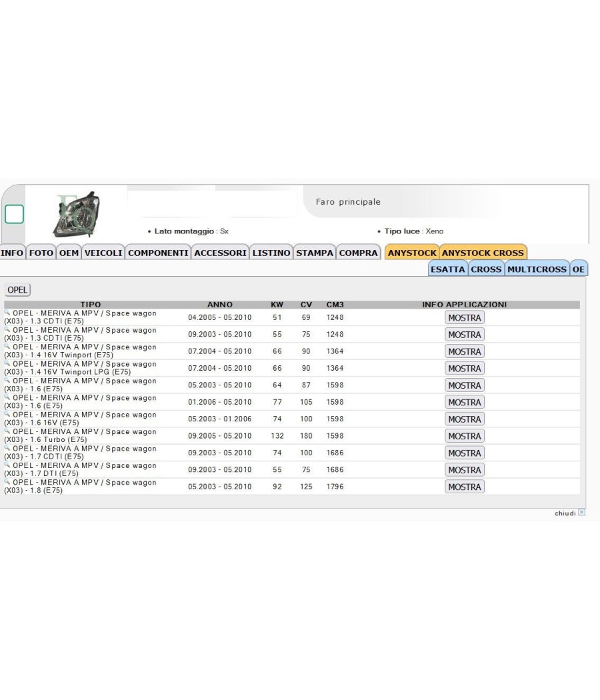
Task: Show applications for 1.6 16V row
Action: [465, 419]
